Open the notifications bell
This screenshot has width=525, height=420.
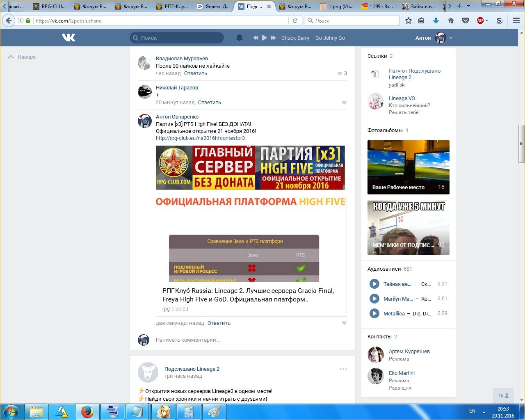pyautogui.click(x=240, y=38)
